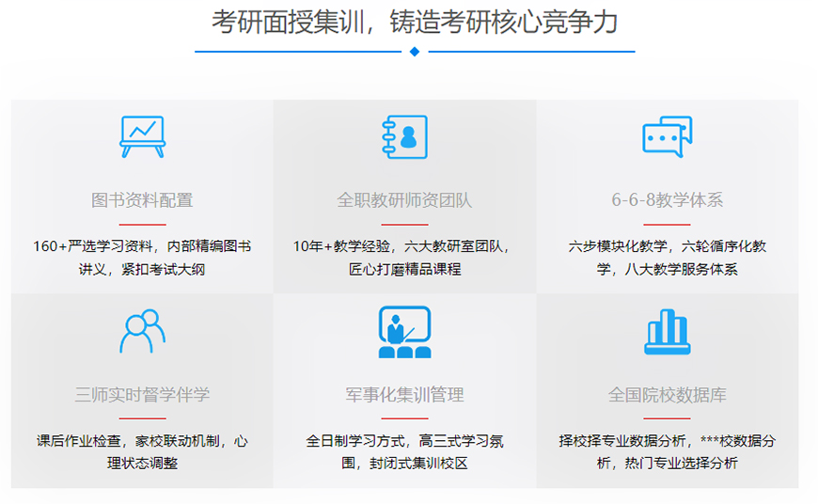Image resolution: width=818 pixels, height=504 pixels.
Task: Click the description starting 160+严选学习资料
Action: click(x=142, y=258)
